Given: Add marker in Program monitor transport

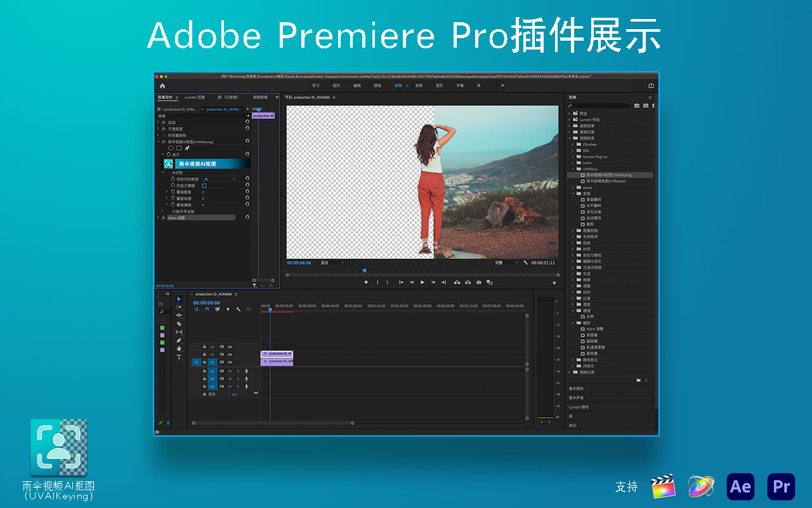Looking at the screenshot, I should [366, 283].
